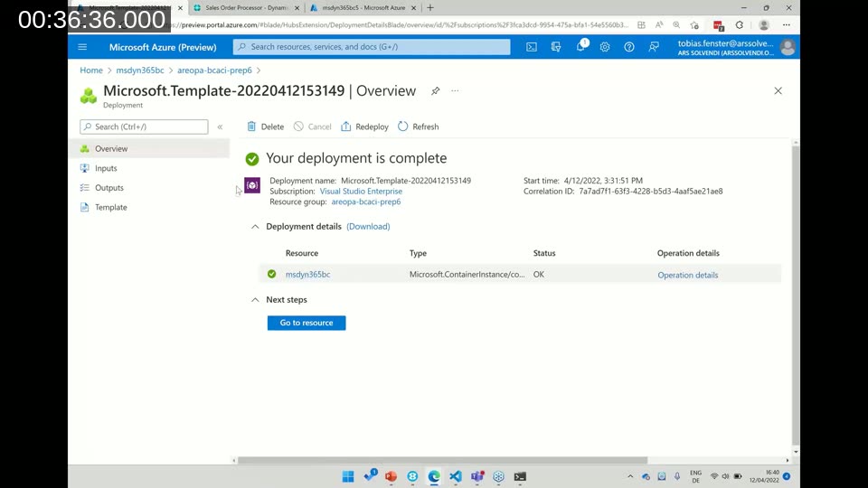
Task: Click the browser extensions puzzle icon
Action: click(x=739, y=25)
